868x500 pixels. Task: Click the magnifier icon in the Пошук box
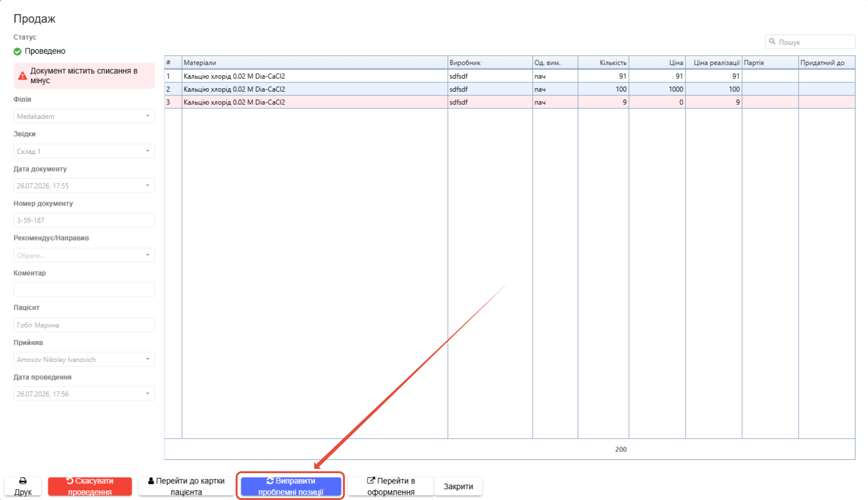click(772, 42)
